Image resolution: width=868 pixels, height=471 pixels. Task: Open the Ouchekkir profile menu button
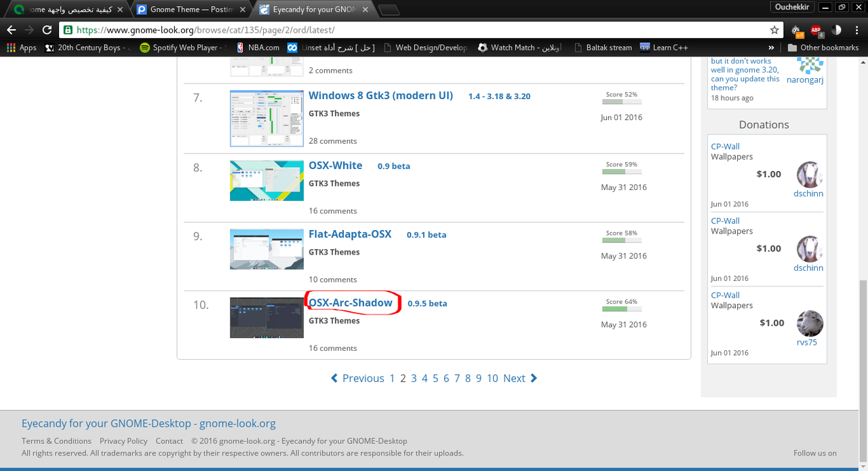coord(792,7)
